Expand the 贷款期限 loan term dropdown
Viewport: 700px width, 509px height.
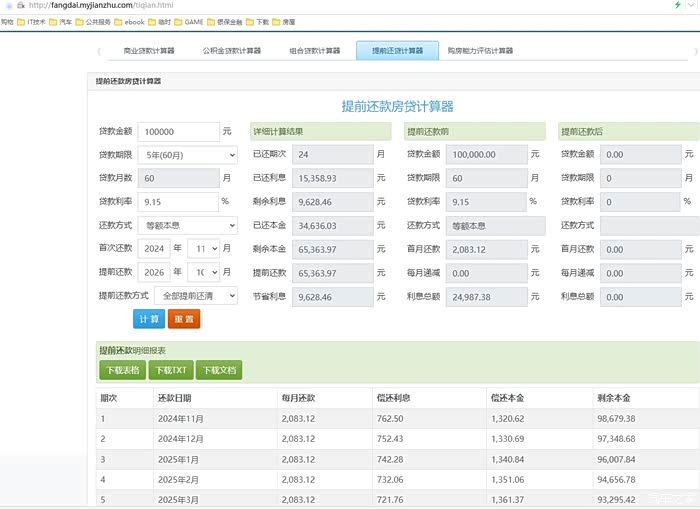point(186,155)
